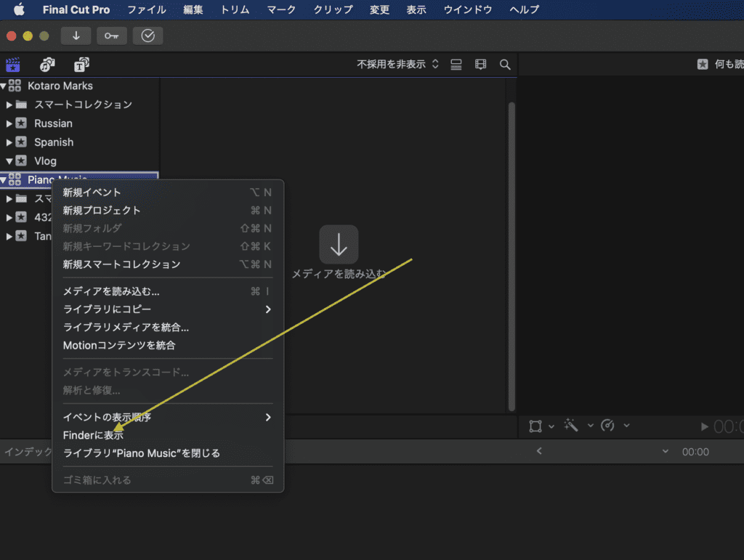Select ライブラリ“Piano Music”を閉じる
The width and height of the screenshot is (744, 560).
pos(168,453)
